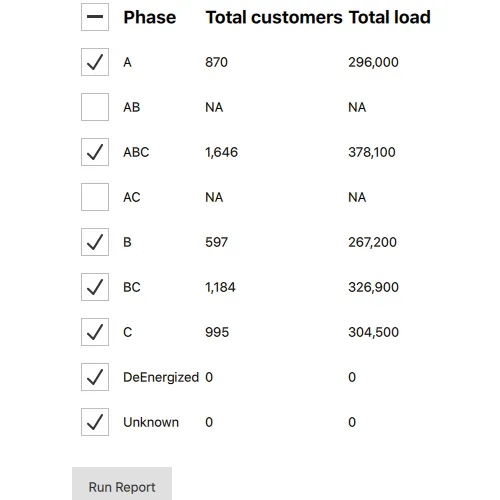Click the 296,000 load value for phase A
Image resolution: width=500 pixels, height=500 pixels.
tap(373, 62)
